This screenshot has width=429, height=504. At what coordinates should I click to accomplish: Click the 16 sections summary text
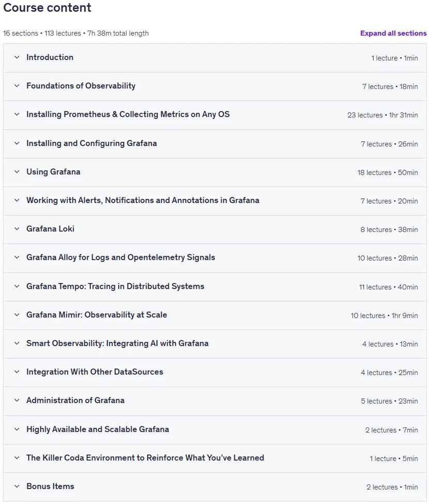point(76,33)
